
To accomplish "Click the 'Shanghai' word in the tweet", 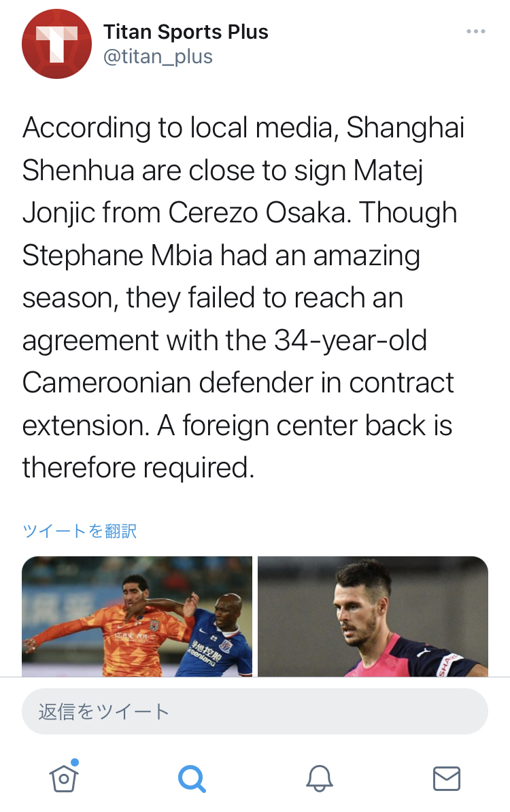I will (x=406, y=128).
